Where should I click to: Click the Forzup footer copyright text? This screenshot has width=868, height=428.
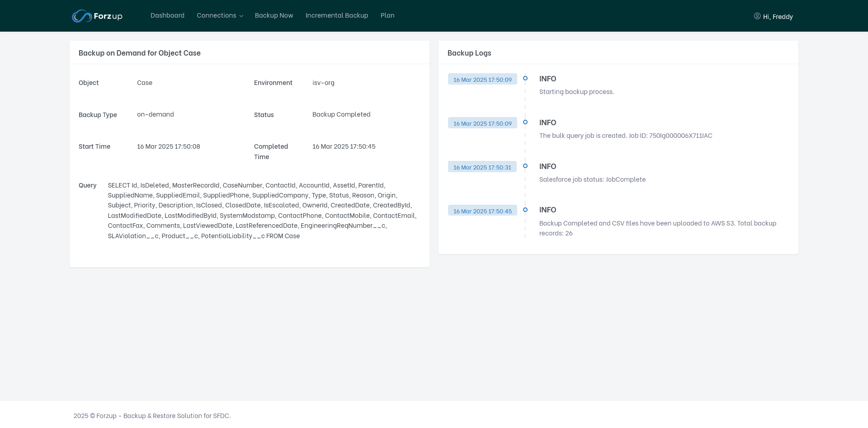point(152,416)
